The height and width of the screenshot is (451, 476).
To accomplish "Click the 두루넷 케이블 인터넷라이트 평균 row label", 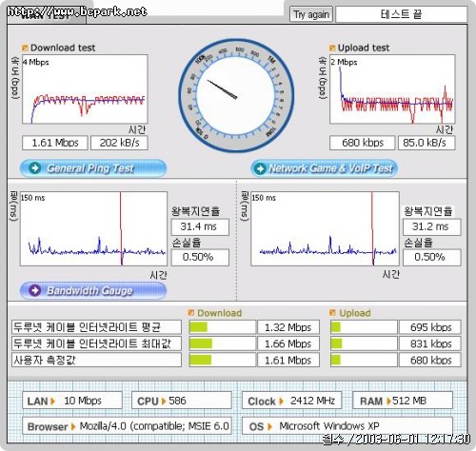I will pyautogui.click(x=96, y=327).
